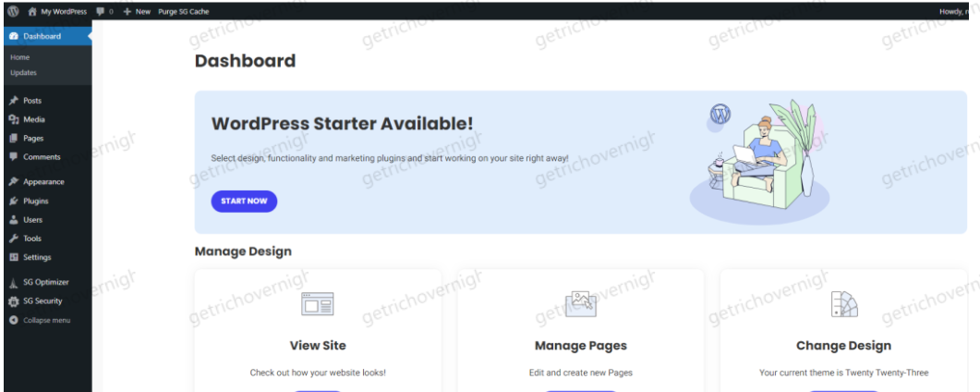Click the START NOW button
The width and height of the screenshot is (980, 392).
(244, 202)
